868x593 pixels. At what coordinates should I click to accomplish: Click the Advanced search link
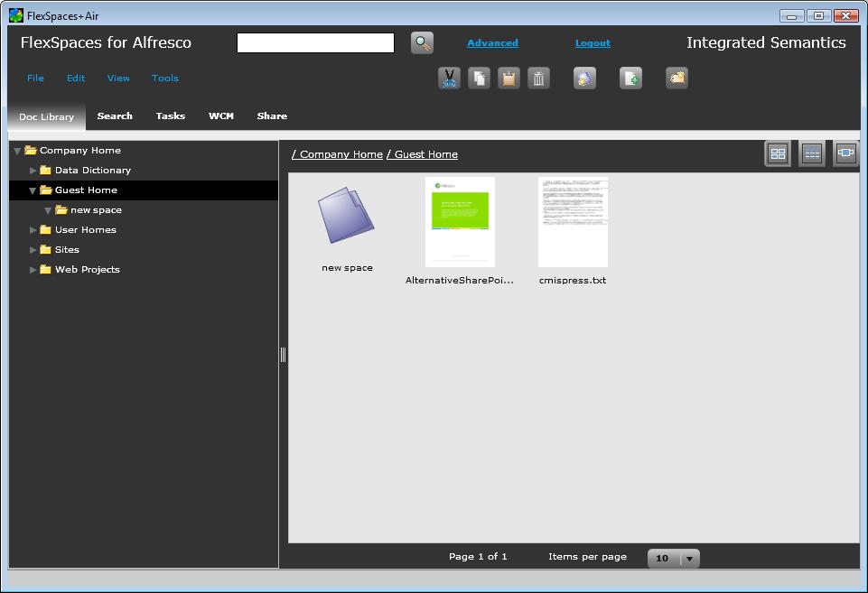click(492, 43)
